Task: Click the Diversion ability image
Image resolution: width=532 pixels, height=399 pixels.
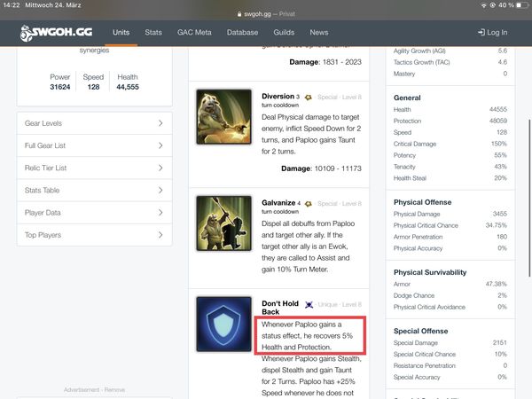Action: click(x=224, y=117)
